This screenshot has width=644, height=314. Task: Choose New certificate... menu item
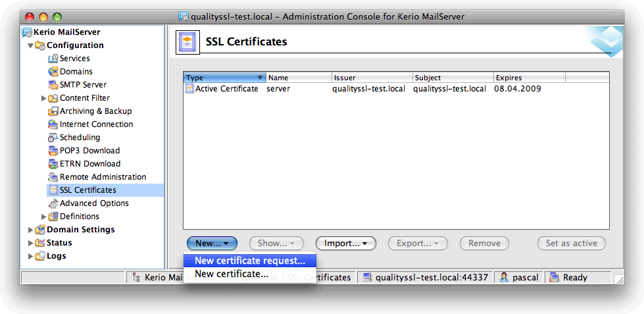tap(250, 274)
